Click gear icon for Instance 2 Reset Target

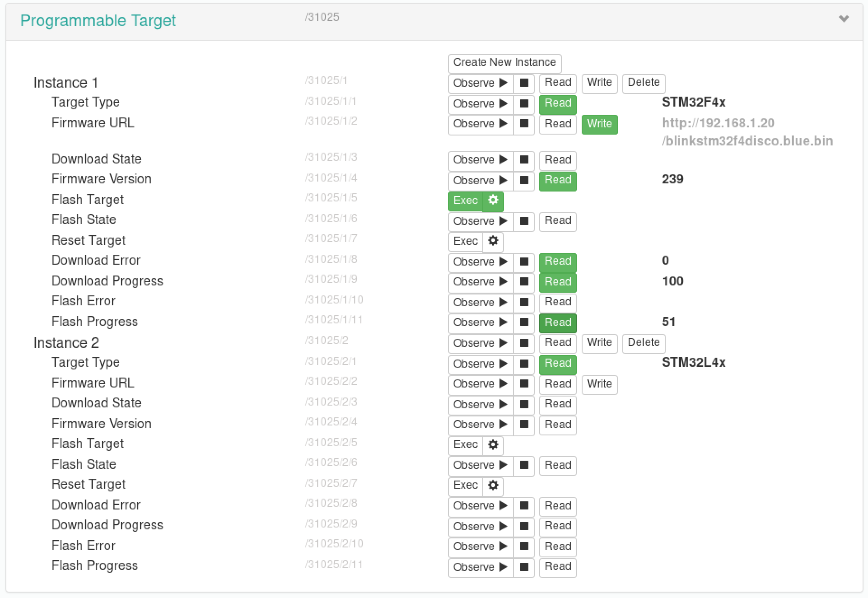coord(493,485)
